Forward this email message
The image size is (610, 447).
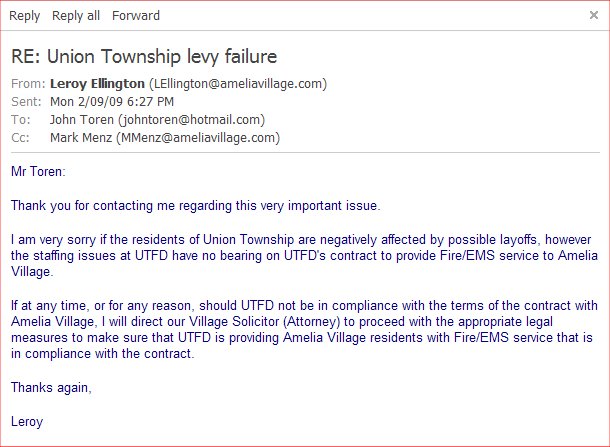tap(136, 16)
